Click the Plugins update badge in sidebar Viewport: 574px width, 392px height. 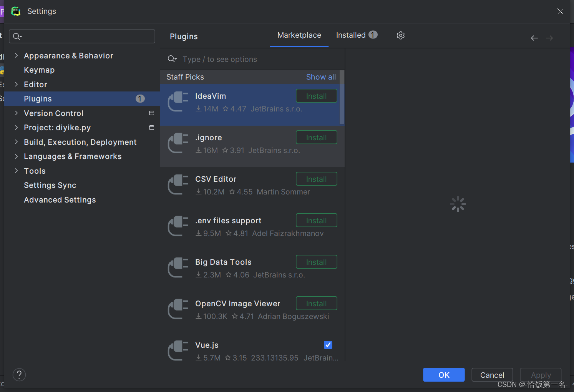pyautogui.click(x=140, y=99)
